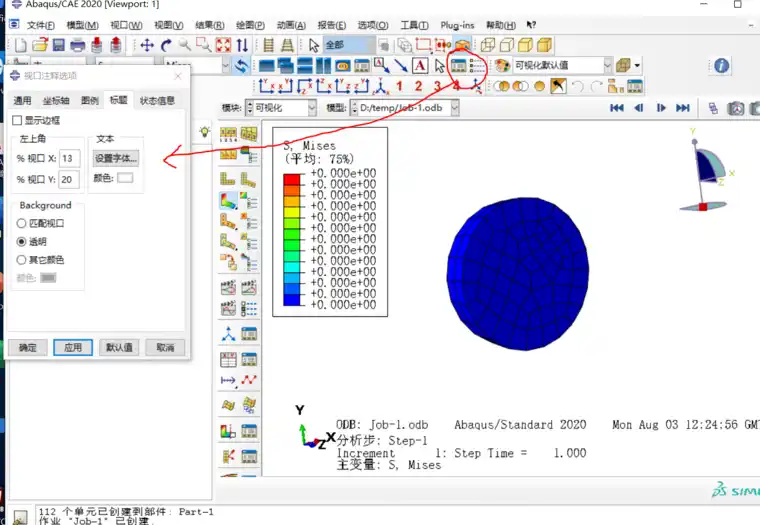Open the 模型 menu
760x525 pixels.
82,25
